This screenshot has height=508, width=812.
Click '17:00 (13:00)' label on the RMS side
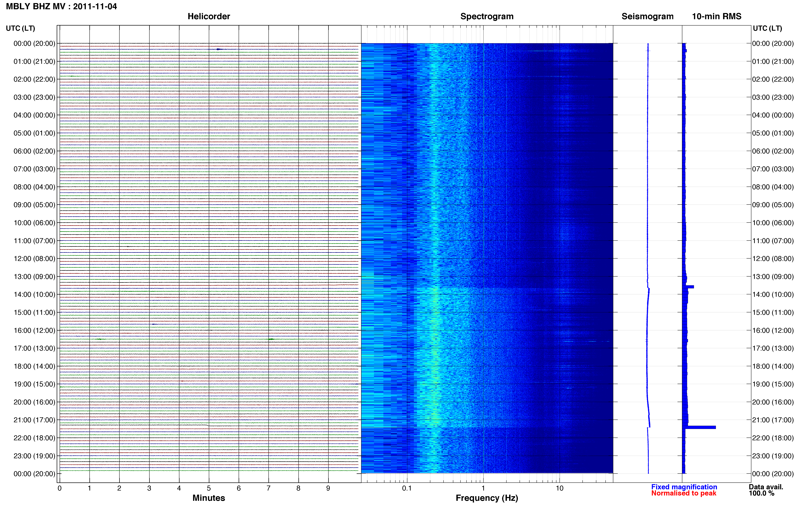pos(773,348)
